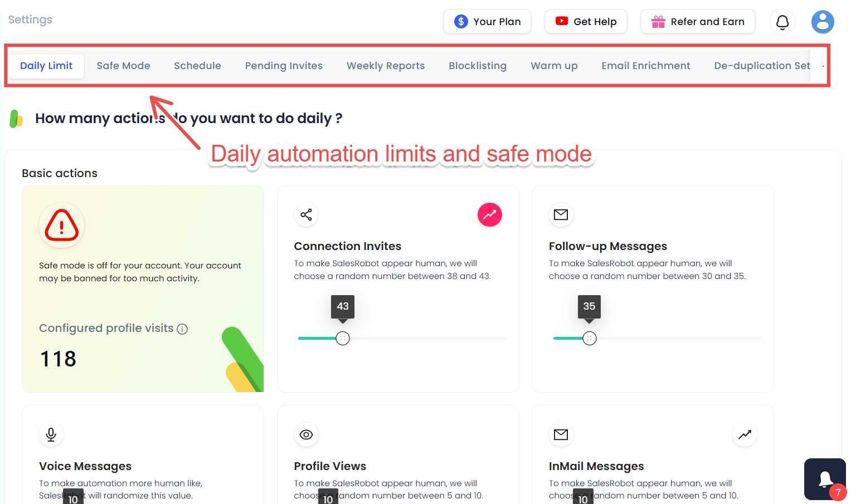Image resolution: width=851 pixels, height=504 pixels.
Task: Open the pink trend graph icon on Connection Invites
Action: [489, 214]
